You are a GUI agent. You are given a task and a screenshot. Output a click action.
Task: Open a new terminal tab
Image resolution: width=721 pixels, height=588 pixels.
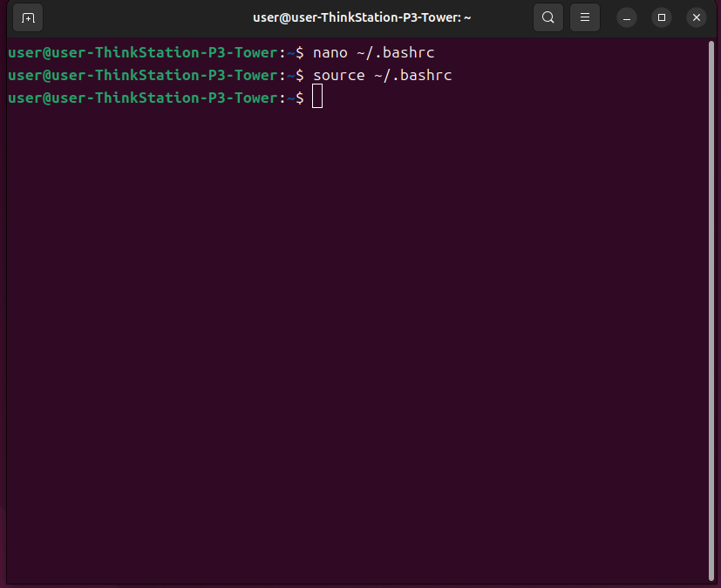[x=28, y=18]
